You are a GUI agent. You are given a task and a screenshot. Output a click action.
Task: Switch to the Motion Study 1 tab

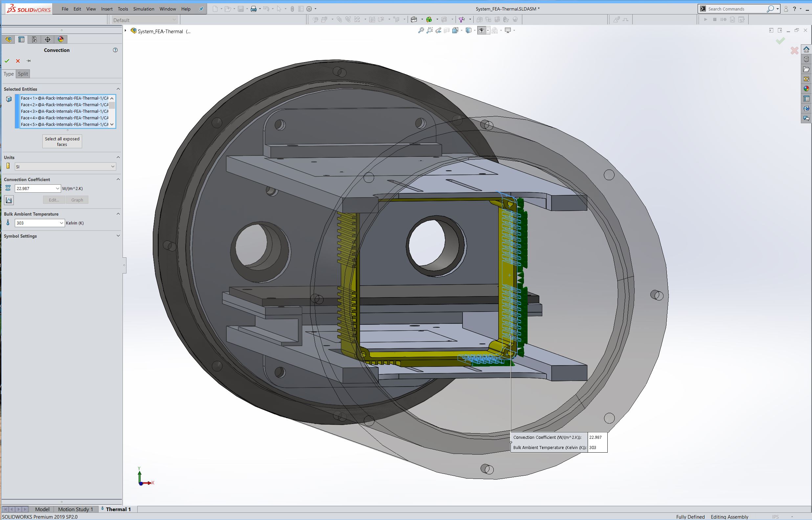pos(76,509)
